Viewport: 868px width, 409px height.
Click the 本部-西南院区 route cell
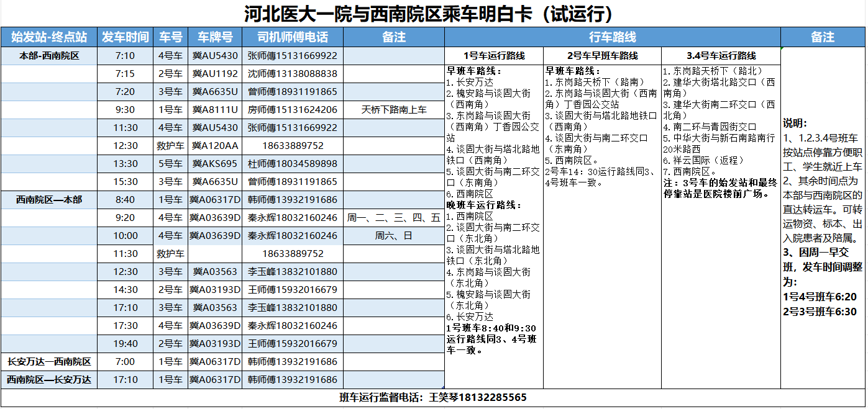click(x=49, y=56)
